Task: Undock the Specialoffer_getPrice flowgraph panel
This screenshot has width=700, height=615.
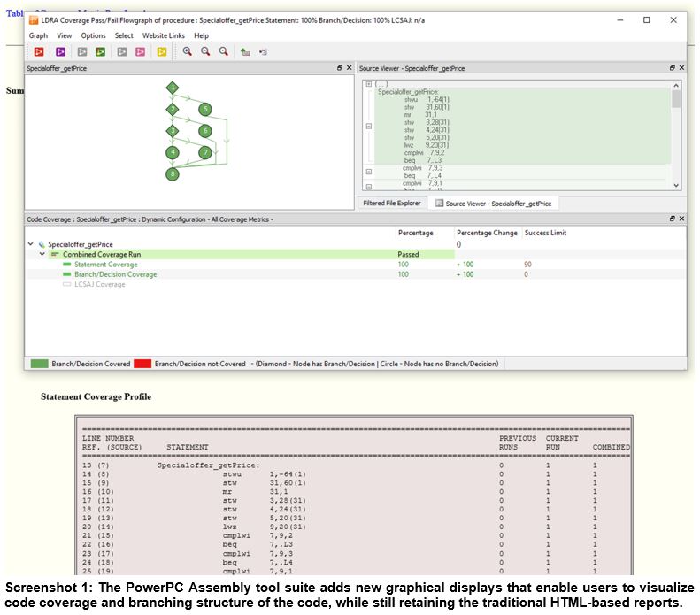Action: click(340, 68)
